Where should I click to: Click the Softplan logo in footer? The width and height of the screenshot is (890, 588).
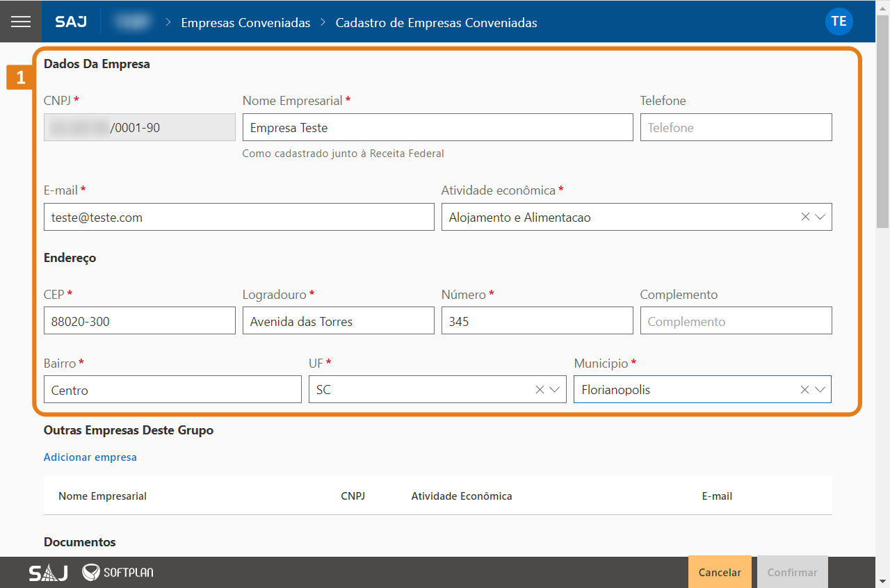[x=118, y=573]
